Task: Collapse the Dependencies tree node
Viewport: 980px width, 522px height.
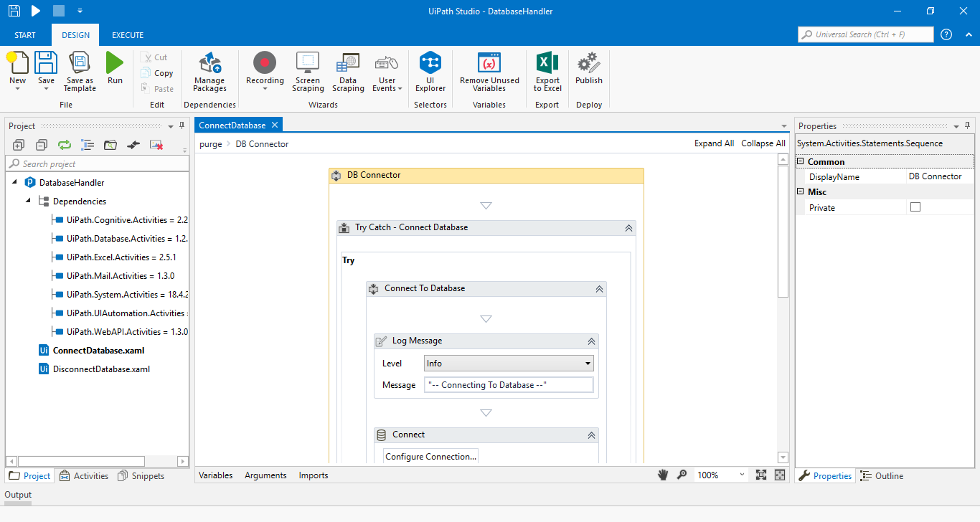Action: (29, 201)
